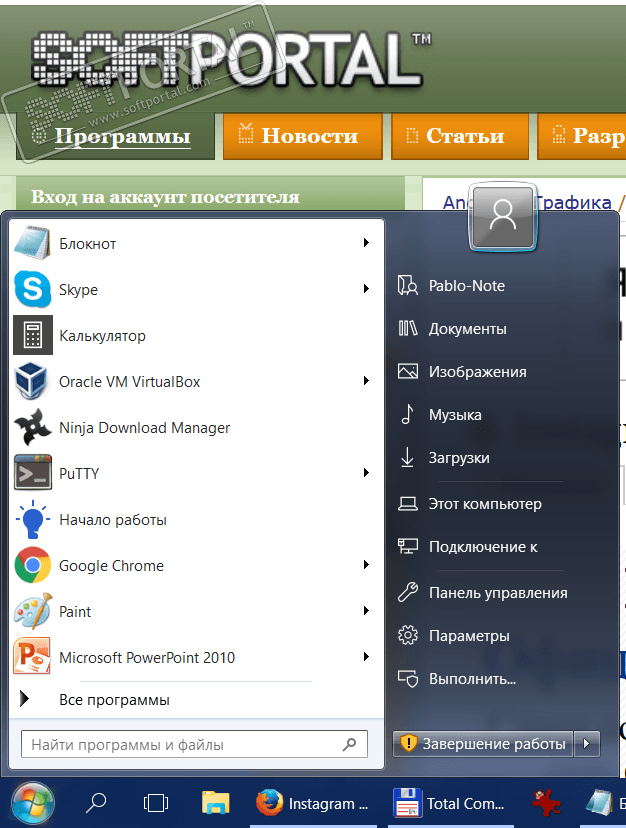Click the Завершение работы button
Viewport: 626px width, 828px height.
[x=483, y=744]
